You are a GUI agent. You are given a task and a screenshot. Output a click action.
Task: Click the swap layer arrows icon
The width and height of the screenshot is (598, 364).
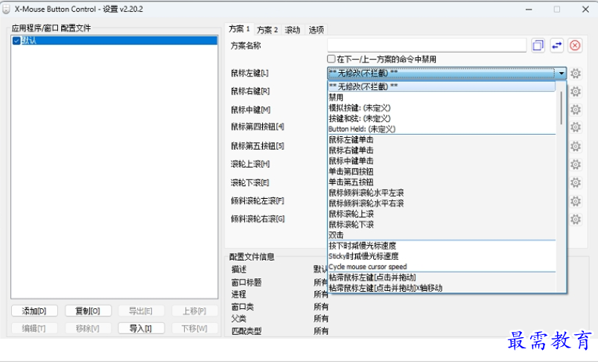point(557,45)
